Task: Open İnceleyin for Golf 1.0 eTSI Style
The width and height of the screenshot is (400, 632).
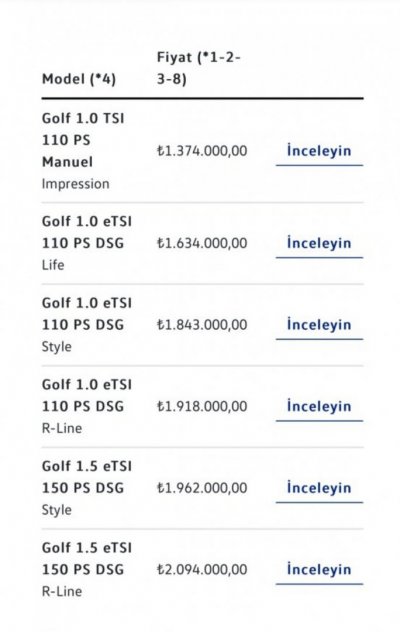Action: (319, 325)
